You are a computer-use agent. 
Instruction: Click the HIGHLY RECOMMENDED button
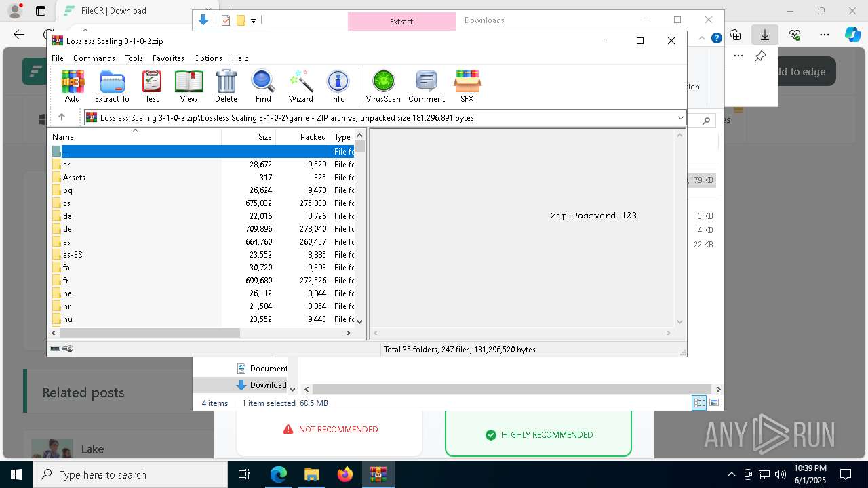(x=538, y=434)
